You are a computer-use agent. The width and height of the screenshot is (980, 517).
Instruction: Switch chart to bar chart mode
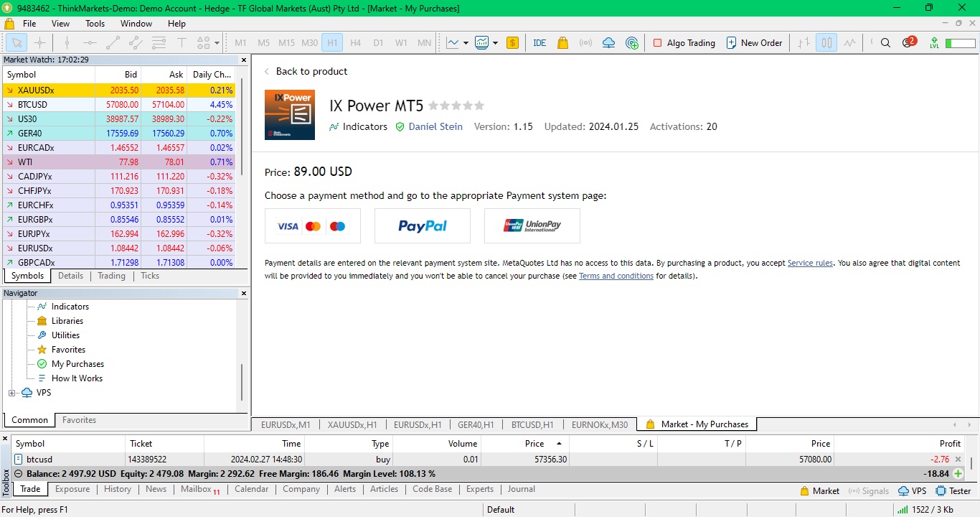[x=804, y=43]
